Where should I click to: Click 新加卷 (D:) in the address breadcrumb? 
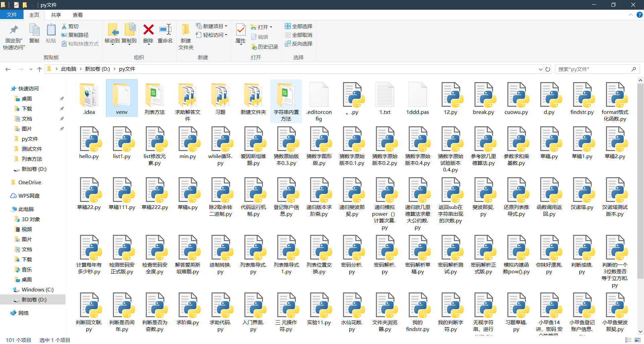coord(98,69)
